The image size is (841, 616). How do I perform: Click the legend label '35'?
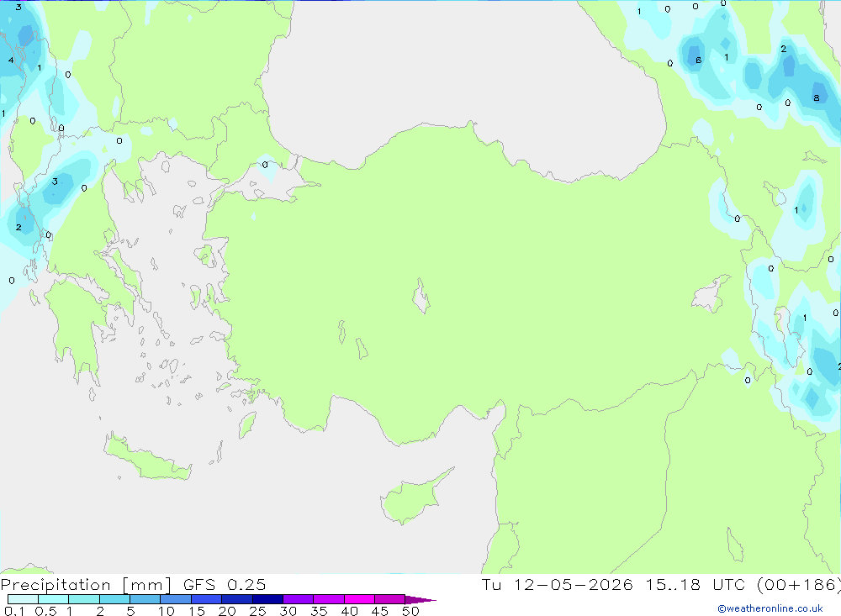[x=319, y=611]
